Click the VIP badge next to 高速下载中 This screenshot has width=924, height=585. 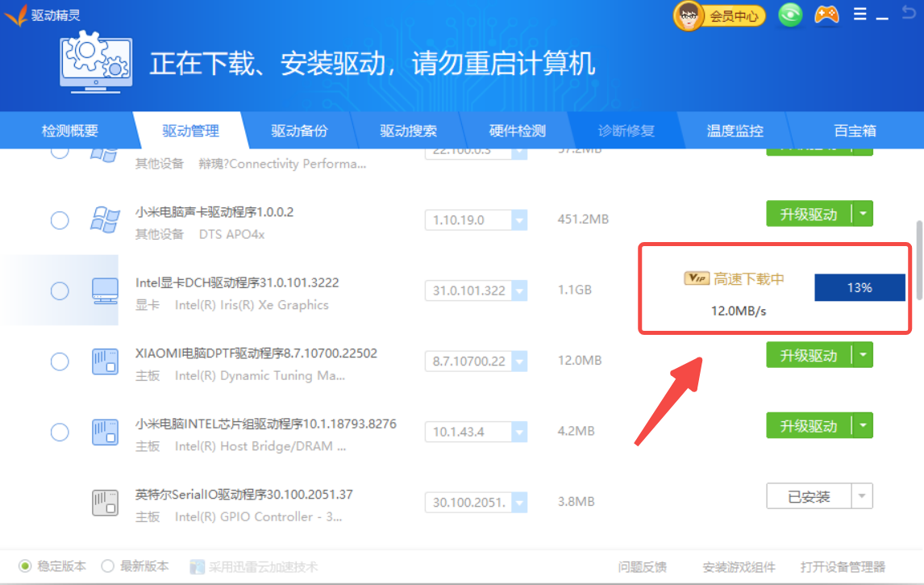point(696,278)
